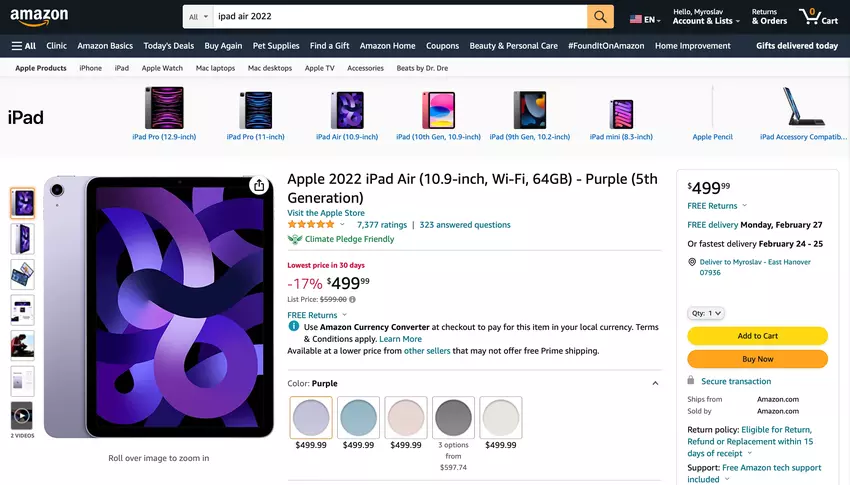Open the quantity dropdown

pyautogui.click(x=706, y=313)
